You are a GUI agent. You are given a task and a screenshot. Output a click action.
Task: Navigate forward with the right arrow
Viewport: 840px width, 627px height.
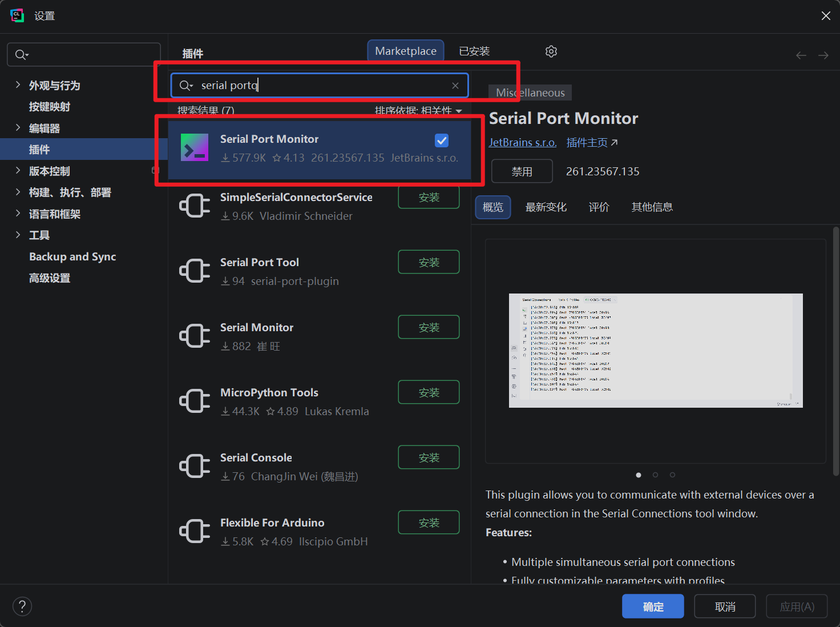click(x=823, y=55)
